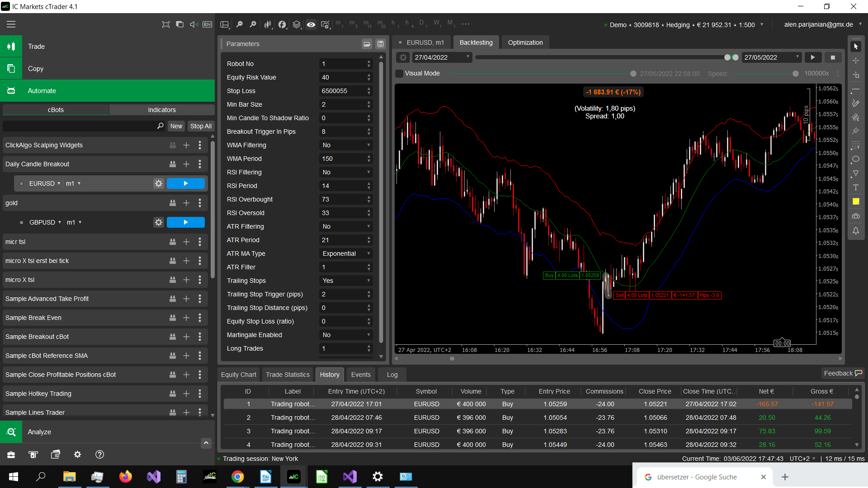
Task: Open the Log tab
Action: pyautogui.click(x=392, y=375)
